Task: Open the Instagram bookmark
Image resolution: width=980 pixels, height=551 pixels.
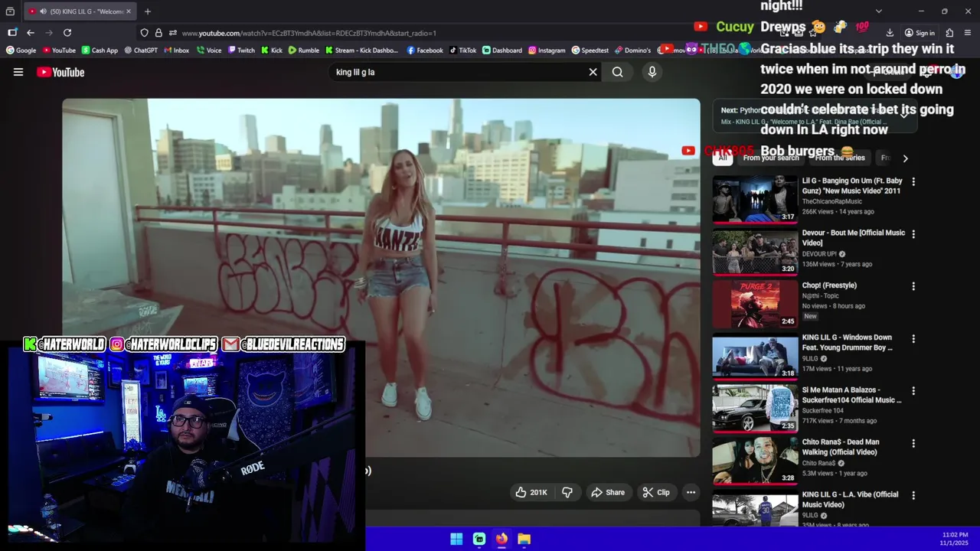Action: tap(547, 51)
